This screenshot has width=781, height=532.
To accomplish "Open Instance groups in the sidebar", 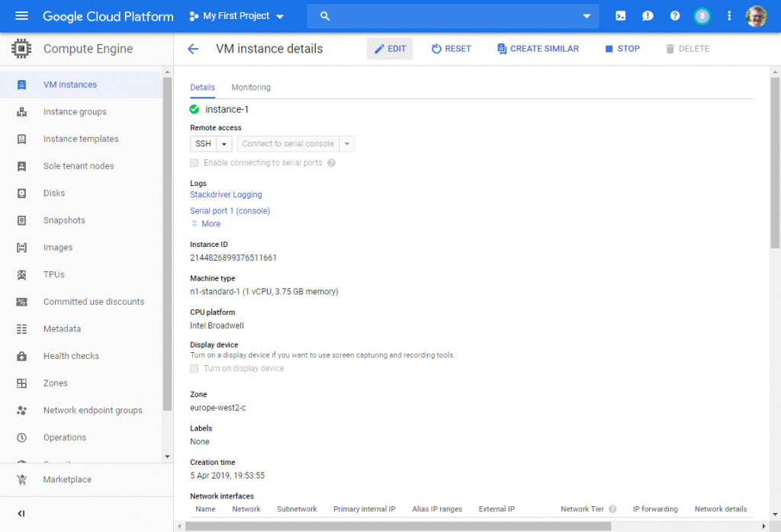I will 75,112.
